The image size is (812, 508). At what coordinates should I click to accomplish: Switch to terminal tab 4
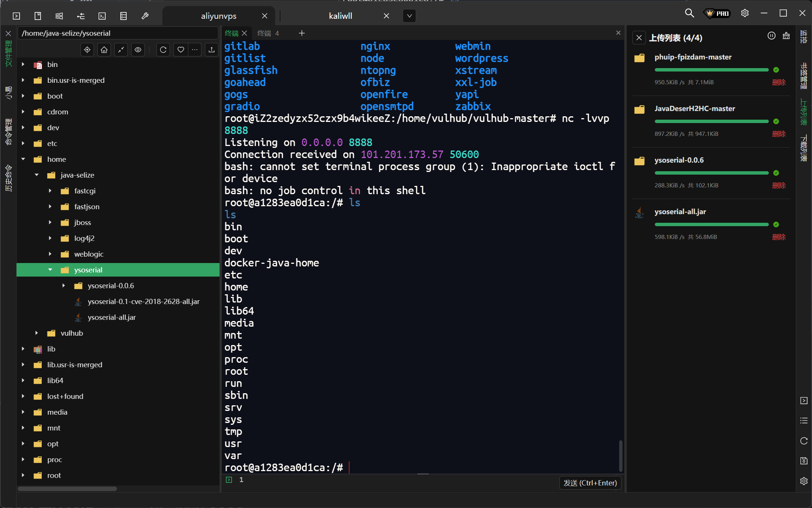tap(268, 33)
